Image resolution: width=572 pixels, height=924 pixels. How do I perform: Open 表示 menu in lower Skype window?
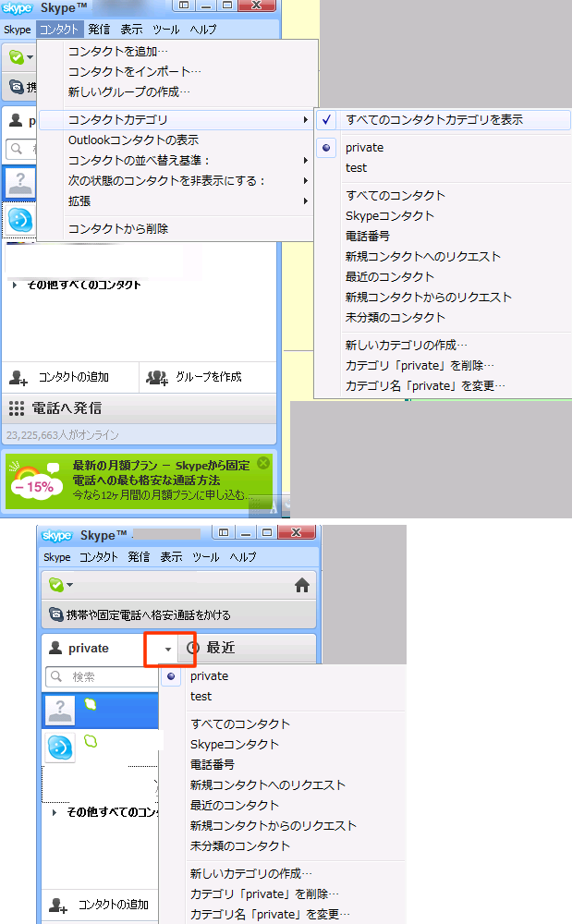(172, 557)
